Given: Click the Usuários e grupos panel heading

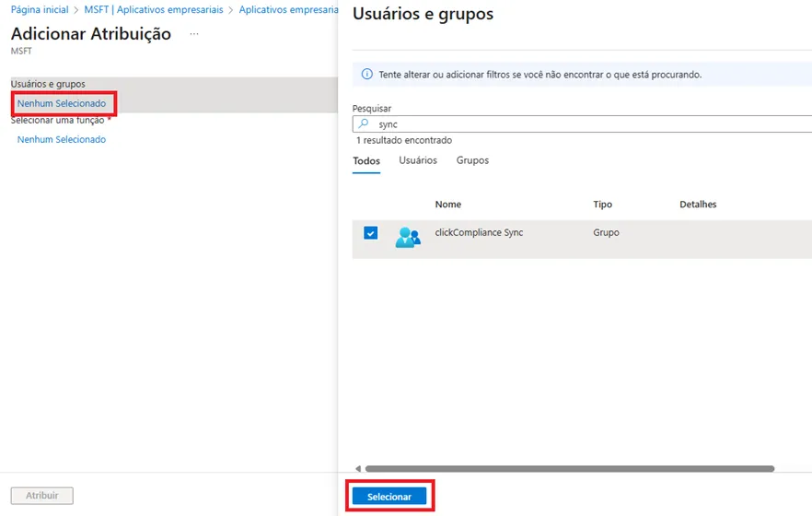Looking at the screenshot, I should click(423, 14).
